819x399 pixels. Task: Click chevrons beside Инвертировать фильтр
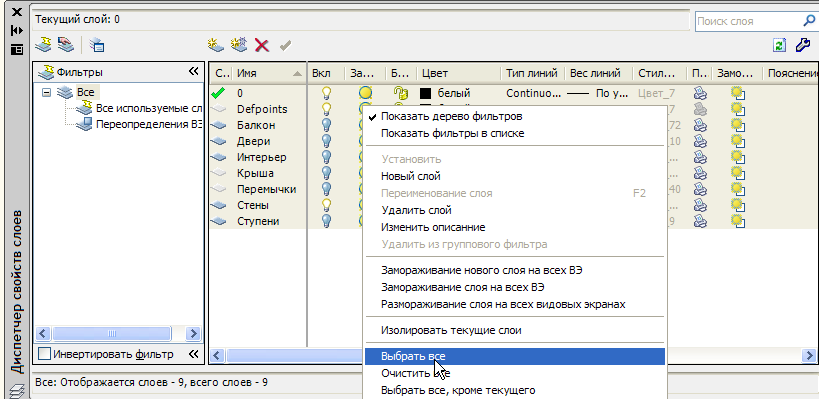click(x=193, y=354)
